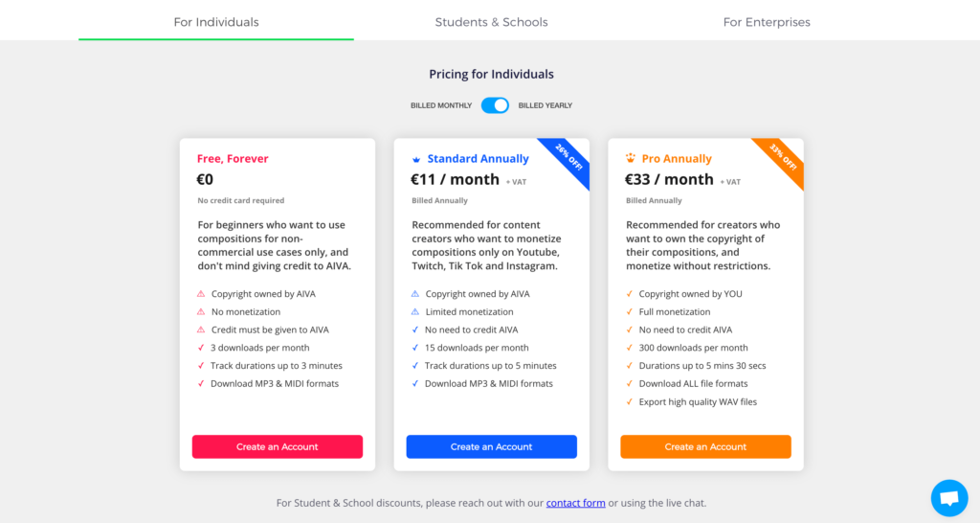Viewport: 980px width, 523px height.
Task: Click the €33 / month price text
Action: pos(669,179)
